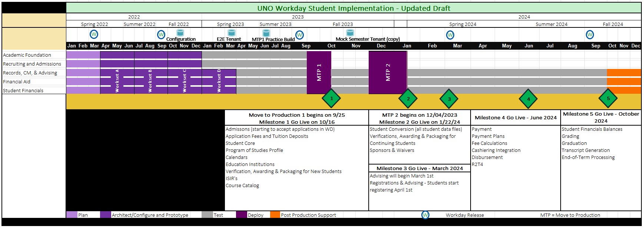Select milestone 3 green diamond marker
The image size is (644, 229).
pyautogui.click(x=449, y=99)
